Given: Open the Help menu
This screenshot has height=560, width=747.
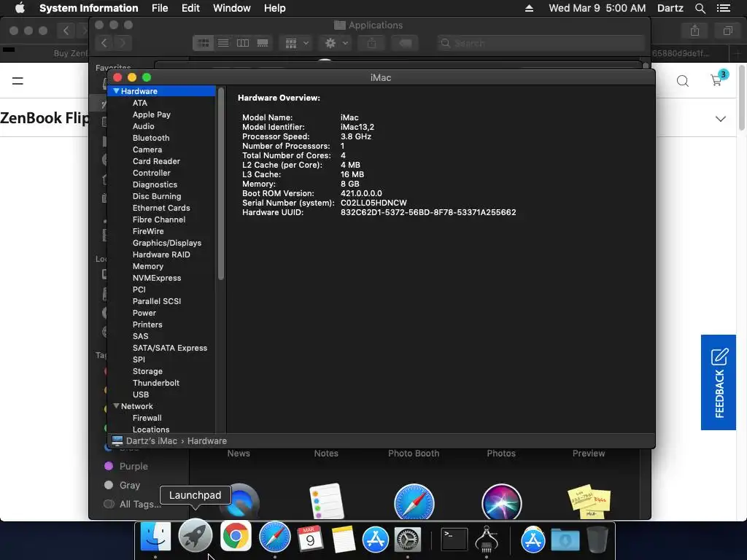Looking at the screenshot, I should (x=274, y=8).
